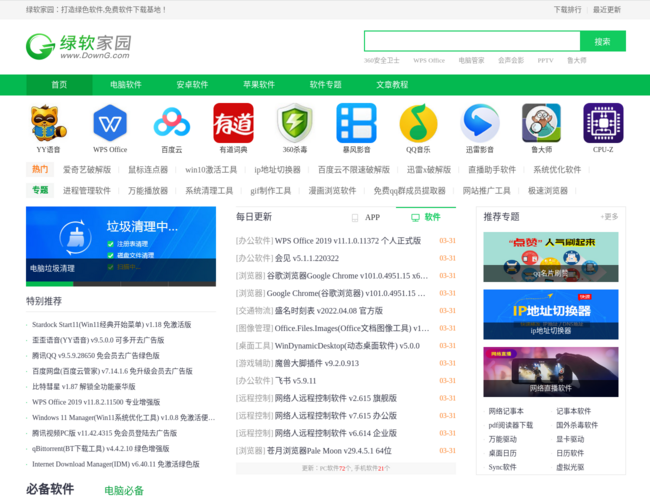Image resolution: width=650 pixels, height=500 pixels.
Task: Open the 下载排行 link
Action: click(x=568, y=10)
